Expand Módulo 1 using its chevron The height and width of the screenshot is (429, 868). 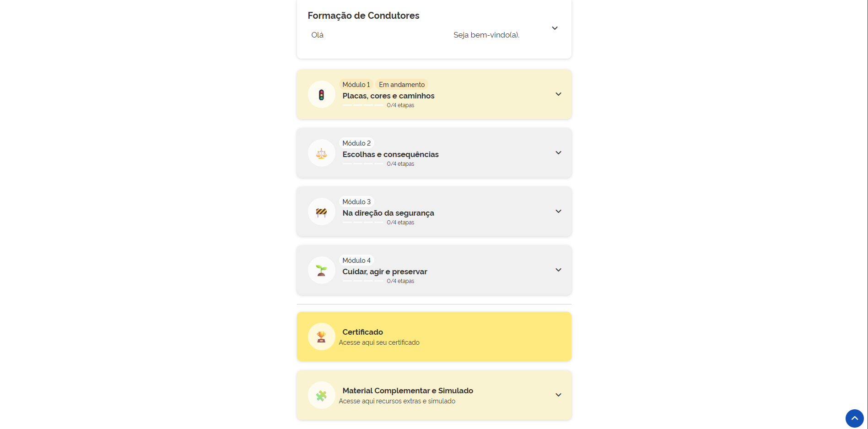(x=558, y=94)
